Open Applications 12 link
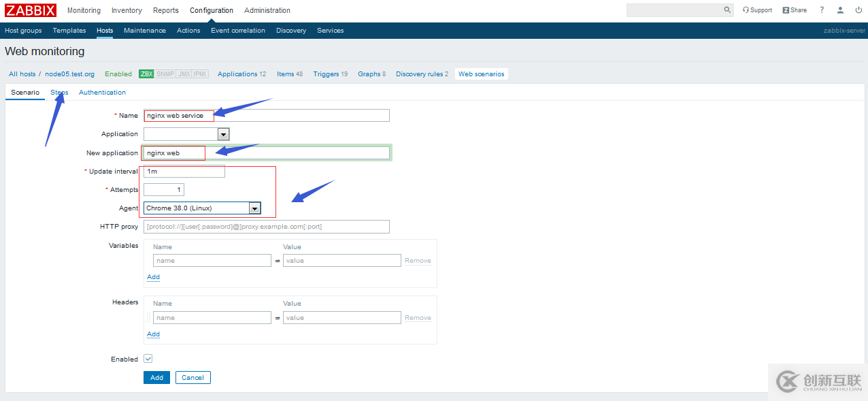This screenshot has width=868, height=401. point(242,74)
